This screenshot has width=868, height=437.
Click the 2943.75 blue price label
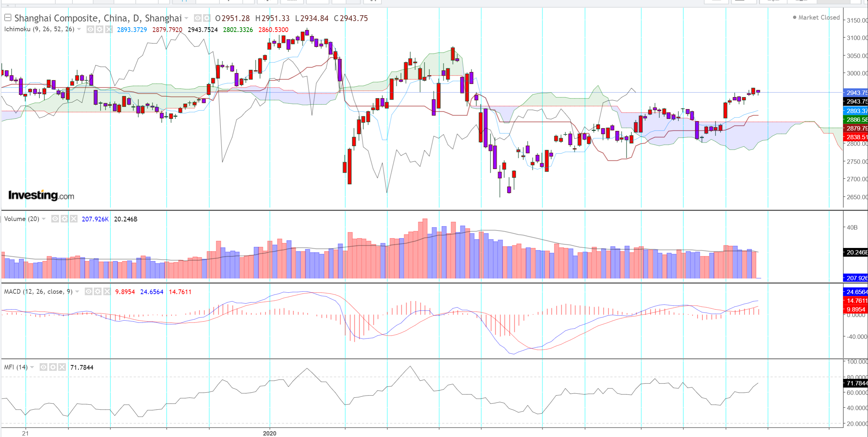(855, 93)
